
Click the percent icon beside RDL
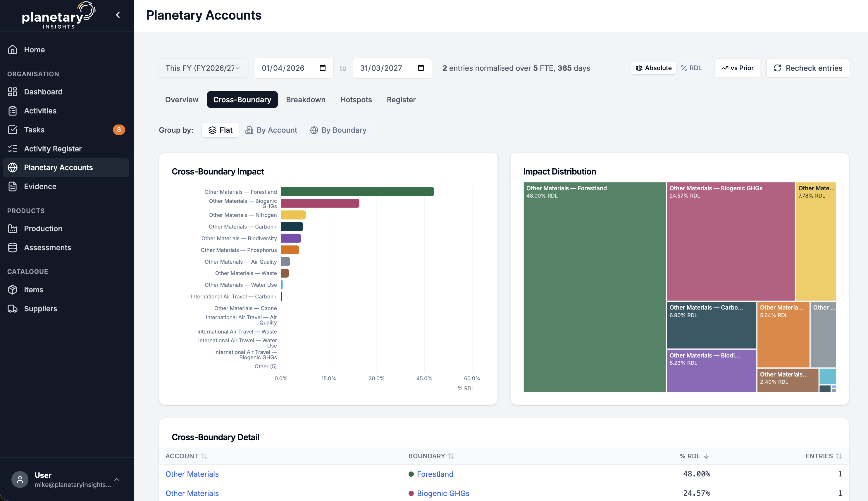click(684, 68)
